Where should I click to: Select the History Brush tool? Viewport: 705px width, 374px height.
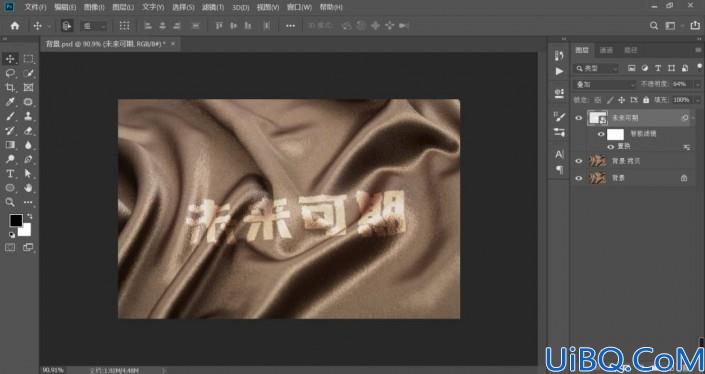tap(10, 131)
